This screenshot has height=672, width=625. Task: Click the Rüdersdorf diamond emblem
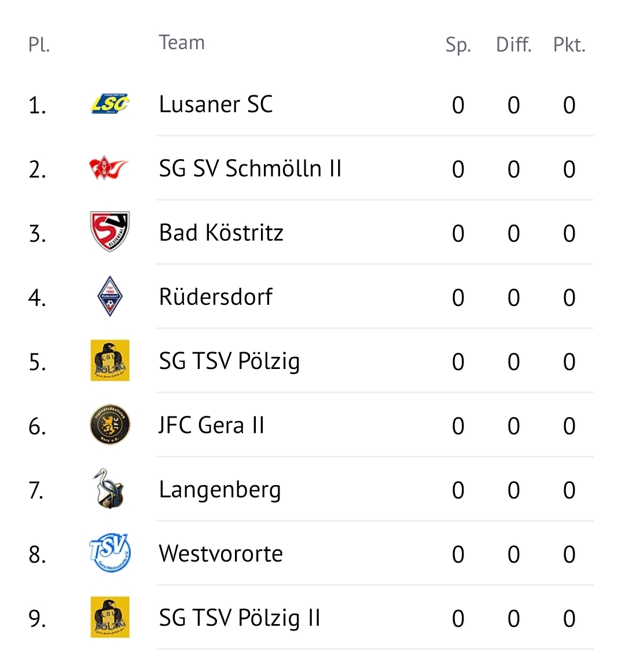pos(110,296)
